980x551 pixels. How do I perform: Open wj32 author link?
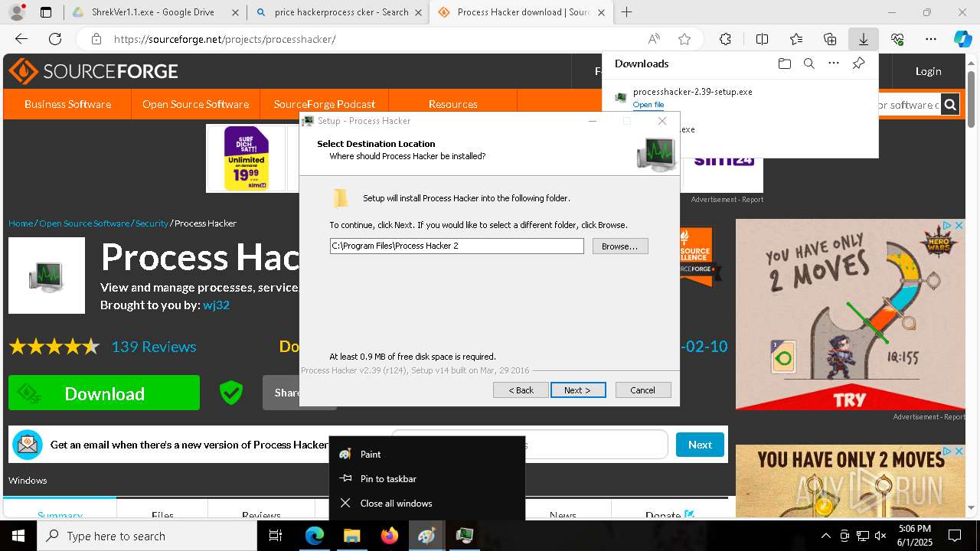(216, 305)
